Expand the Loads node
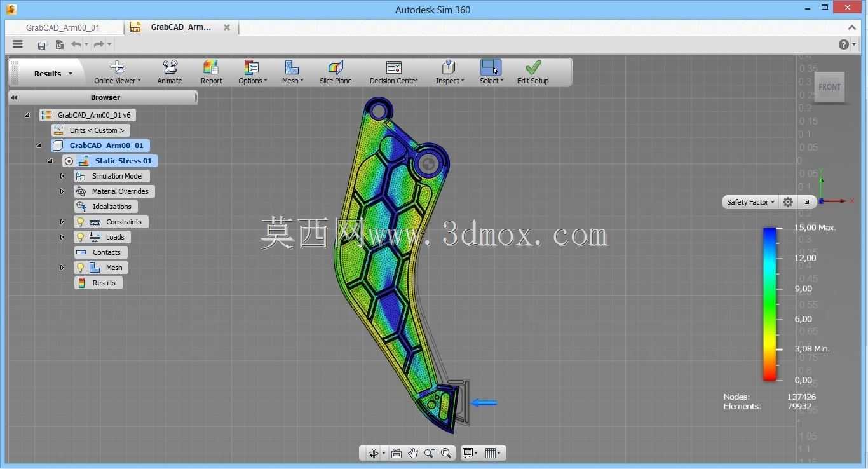This screenshot has width=868, height=469. pos(62,237)
